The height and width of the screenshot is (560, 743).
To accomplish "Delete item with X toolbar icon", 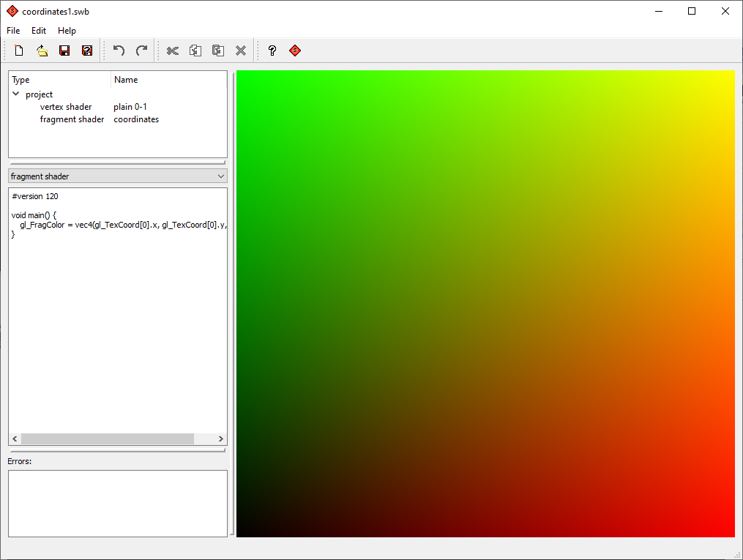I will tap(241, 51).
